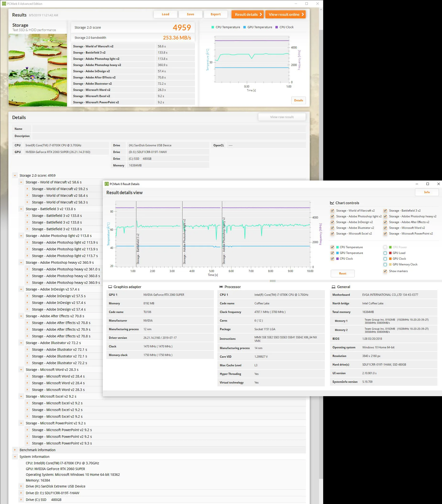Click the View raw result button
The image size is (442, 504).
[282, 117]
